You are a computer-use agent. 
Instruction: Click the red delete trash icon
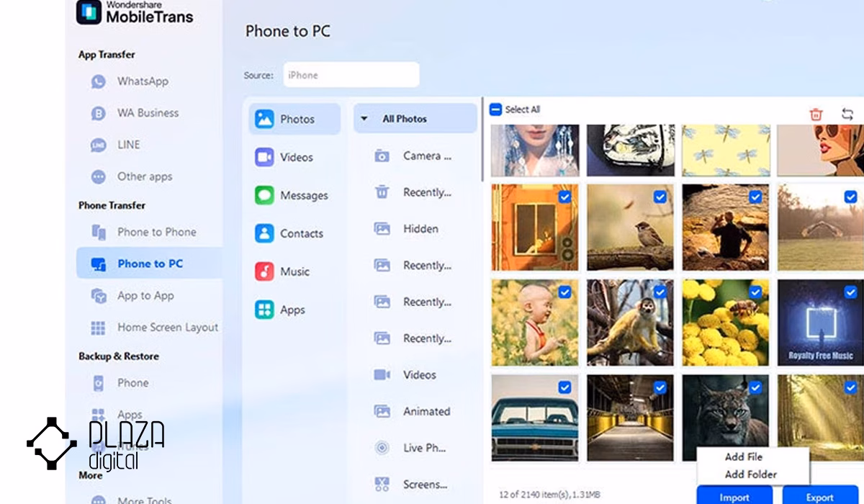pos(816,114)
